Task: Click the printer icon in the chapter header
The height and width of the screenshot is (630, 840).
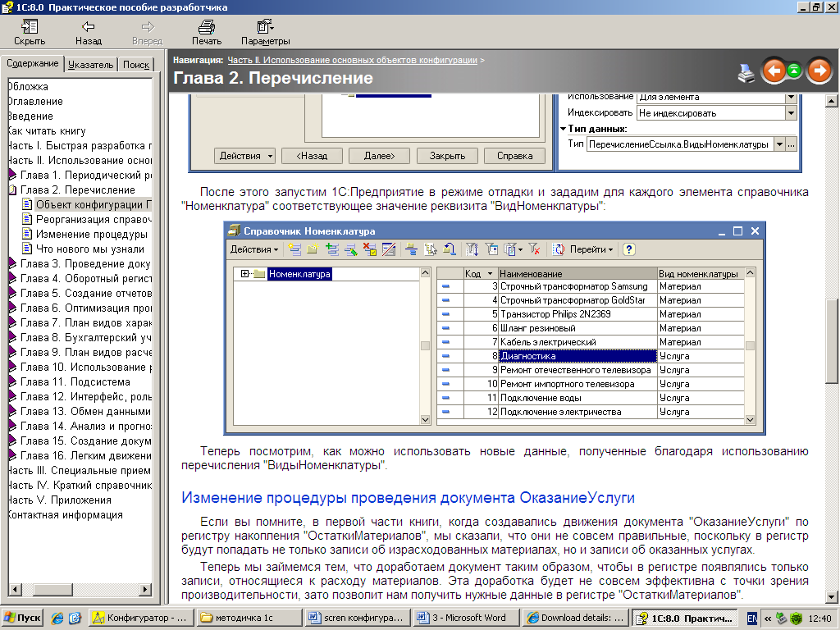Action: (746, 72)
